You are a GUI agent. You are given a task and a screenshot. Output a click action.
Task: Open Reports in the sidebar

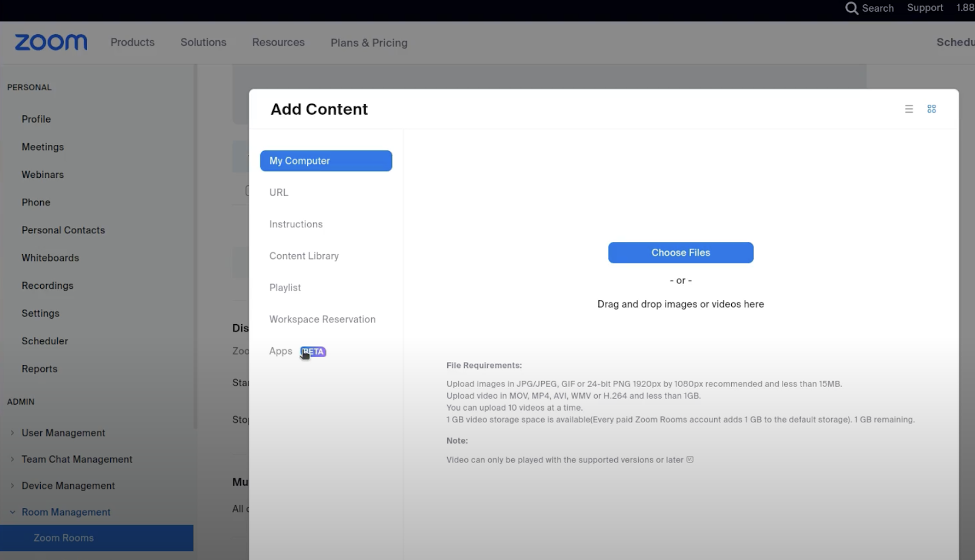40,369
